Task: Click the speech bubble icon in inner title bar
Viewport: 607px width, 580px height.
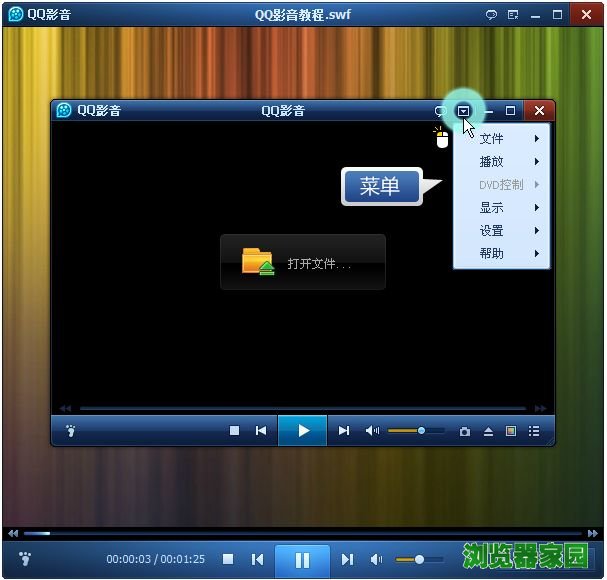Action: (x=440, y=110)
